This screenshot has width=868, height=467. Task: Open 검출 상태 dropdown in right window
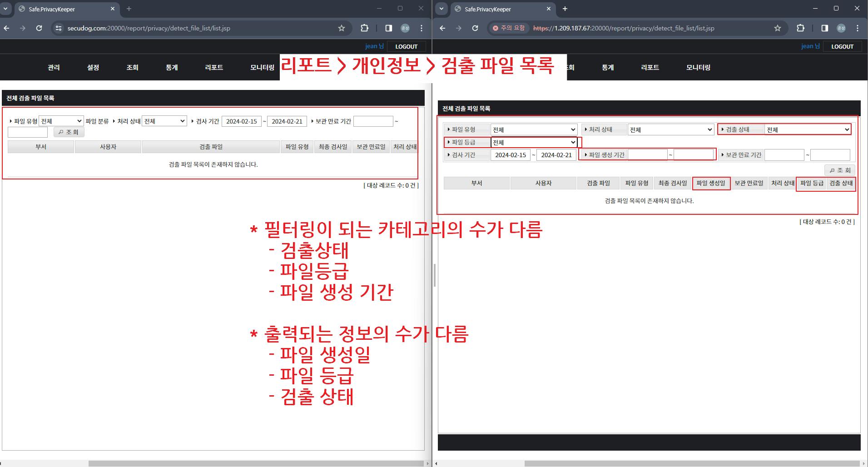pos(808,129)
